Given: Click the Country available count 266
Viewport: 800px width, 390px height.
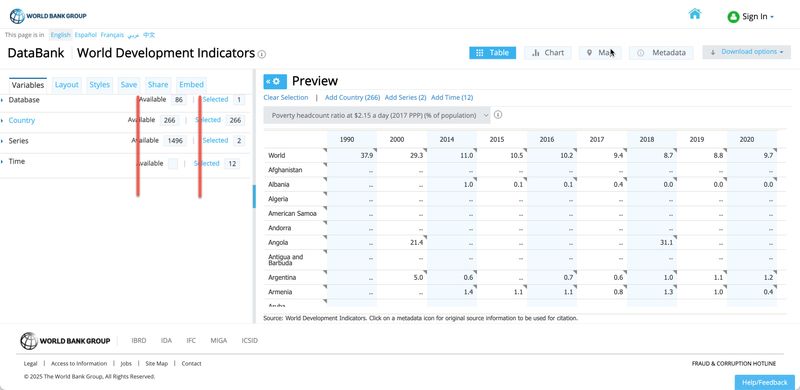Looking at the screenshot, I should [x=169, y=120].
